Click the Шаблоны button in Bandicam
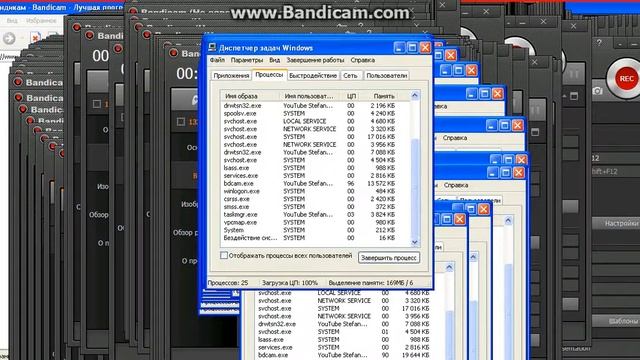Image resolution: width=640 pixels, height=360 pixels. (x=616, y=321)
